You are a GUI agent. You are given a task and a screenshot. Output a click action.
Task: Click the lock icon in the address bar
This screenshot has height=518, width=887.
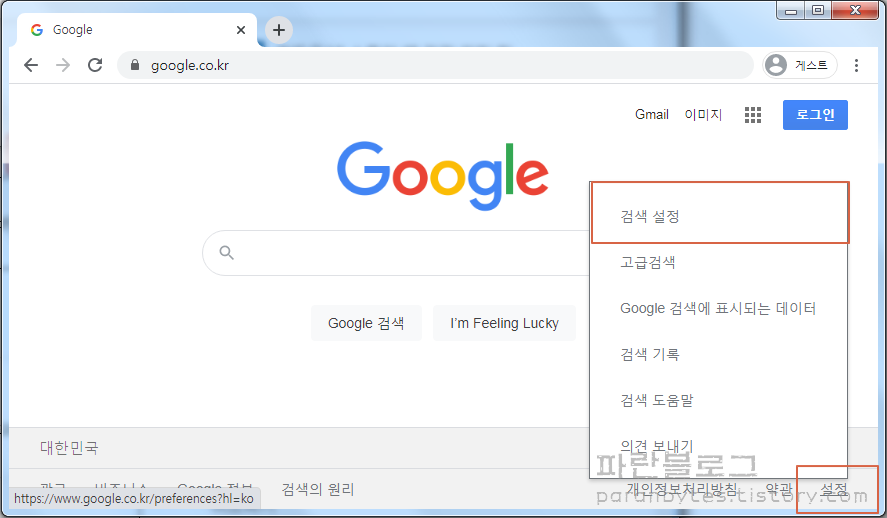tap(135, 65)
